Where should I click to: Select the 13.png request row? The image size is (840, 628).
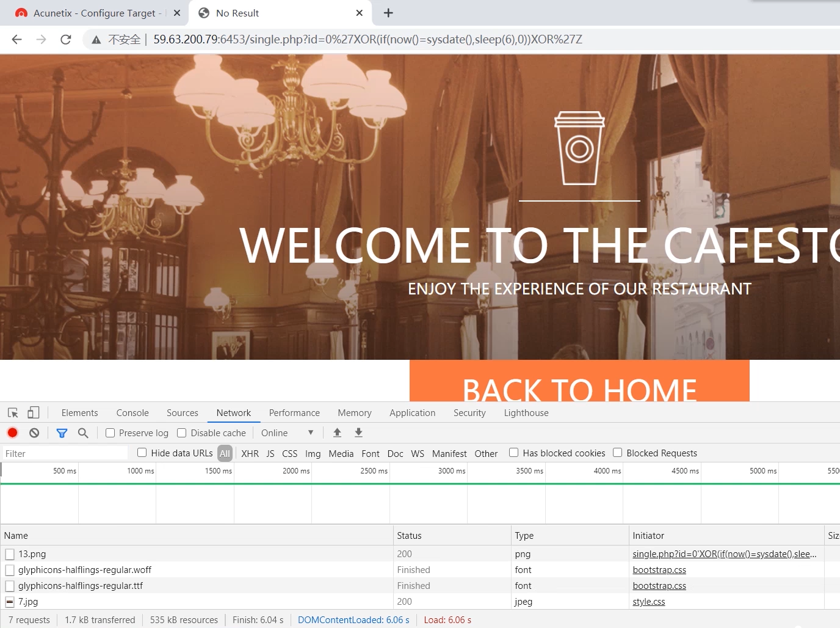420,554
